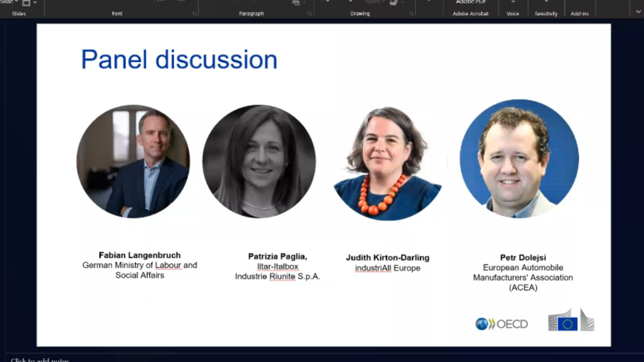
Task: Click Judith Kirton-Darling's name caption
Action: [x=388, y=257]
